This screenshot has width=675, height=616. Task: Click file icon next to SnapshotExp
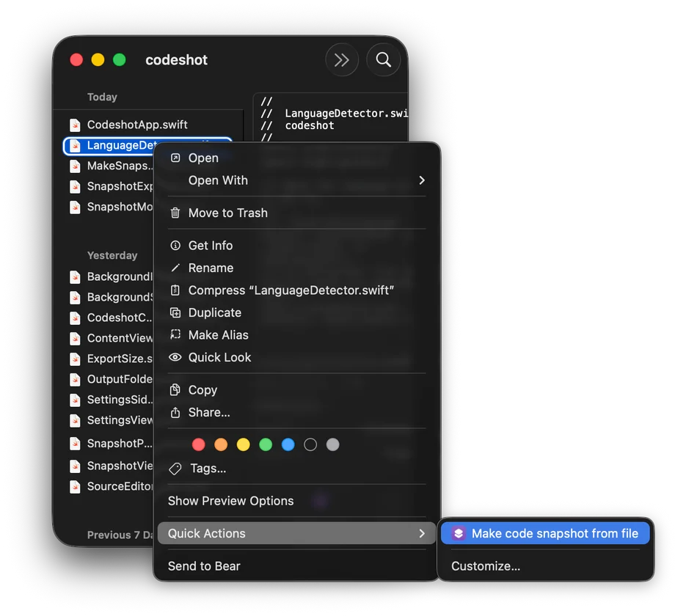click(75, 187)
